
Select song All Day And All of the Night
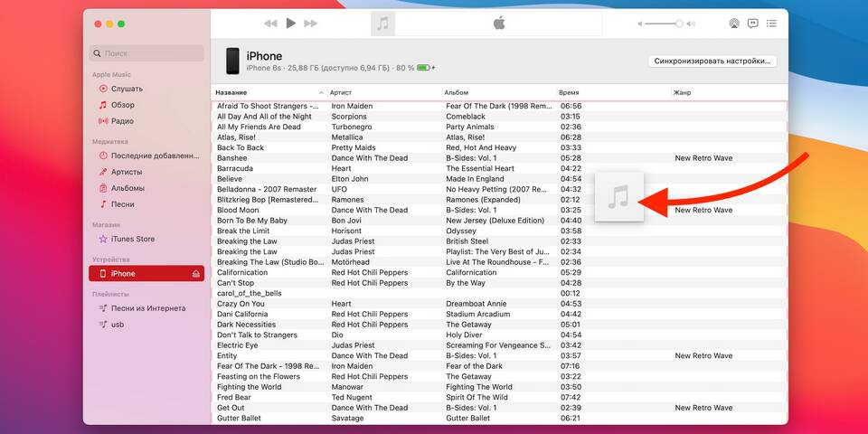point(264,117)
